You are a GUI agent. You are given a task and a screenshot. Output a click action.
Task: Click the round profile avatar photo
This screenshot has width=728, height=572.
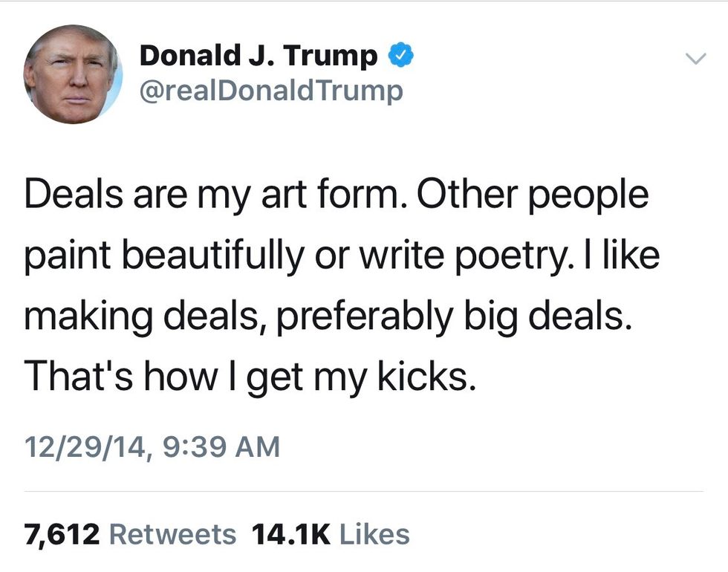point(72,74)
